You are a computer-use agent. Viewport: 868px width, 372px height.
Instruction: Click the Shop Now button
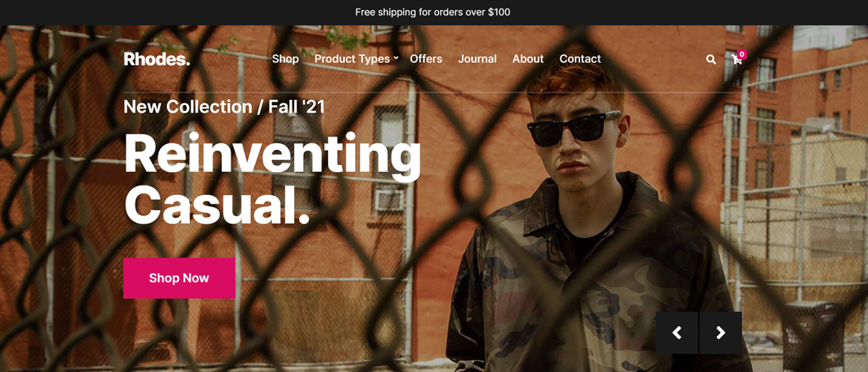[179, 278]
